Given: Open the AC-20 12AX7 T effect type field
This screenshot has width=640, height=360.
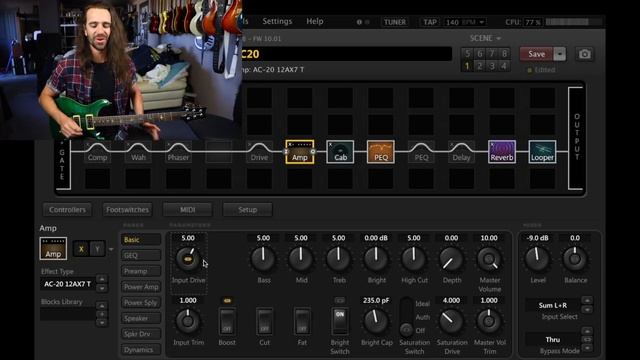Looking at the screenshot, I should tap(67, 284).
